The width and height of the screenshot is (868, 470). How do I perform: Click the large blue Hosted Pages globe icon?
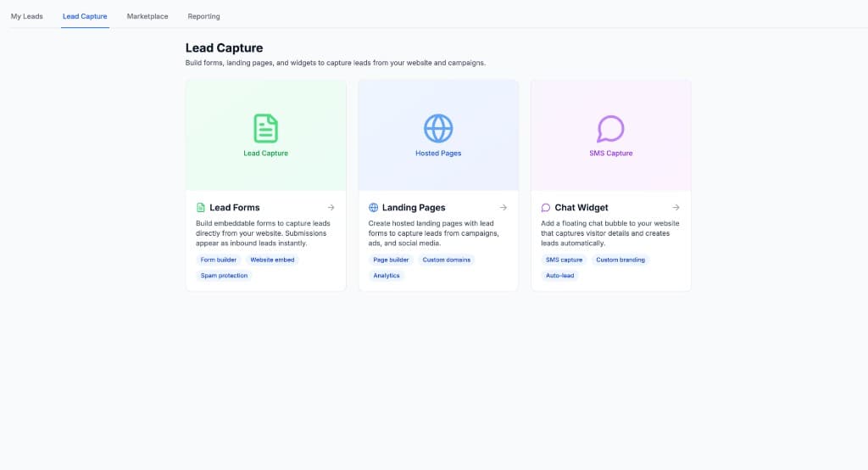438,128
